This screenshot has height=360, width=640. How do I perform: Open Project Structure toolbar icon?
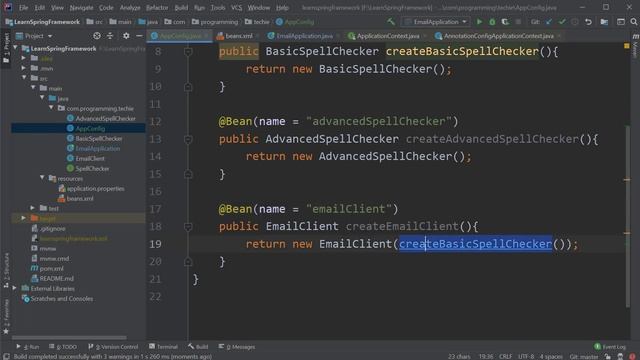[x=604, y=22]
